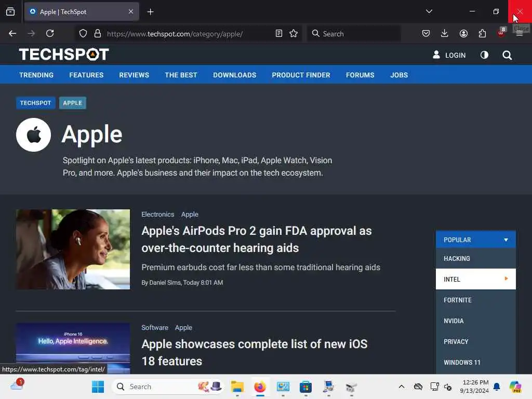
Task: Open Firefox account icon
Action: (x=463, y=34)
